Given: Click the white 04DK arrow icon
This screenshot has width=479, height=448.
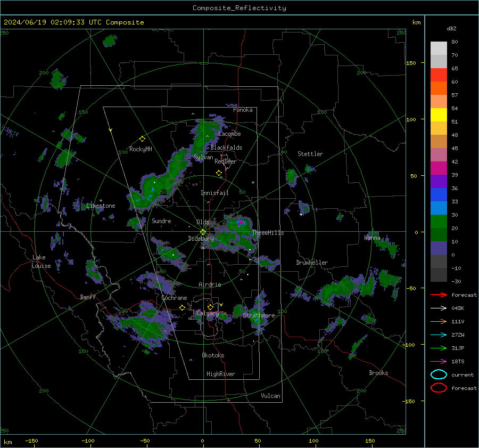Looking at the screenshot, I should pos(439,308).
